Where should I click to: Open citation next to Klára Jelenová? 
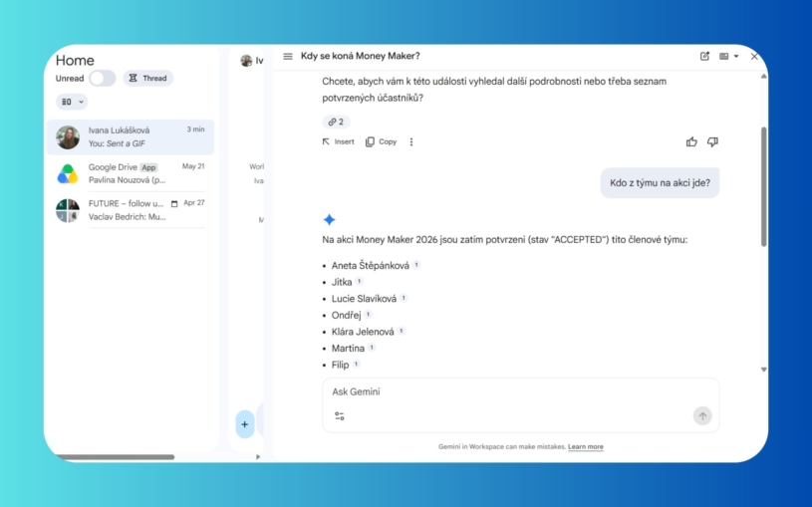pyautogui.click(x=401, y=331)
